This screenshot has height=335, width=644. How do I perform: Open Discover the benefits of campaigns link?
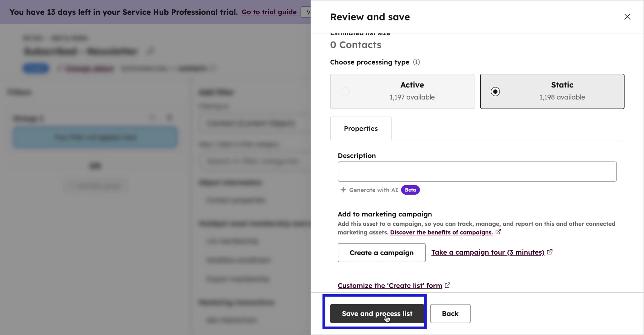pos(441,232)
